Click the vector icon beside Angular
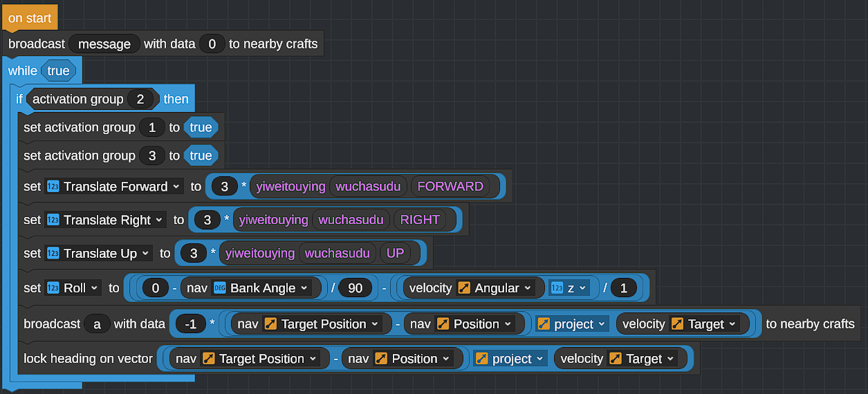 click(x=464, y=288)
